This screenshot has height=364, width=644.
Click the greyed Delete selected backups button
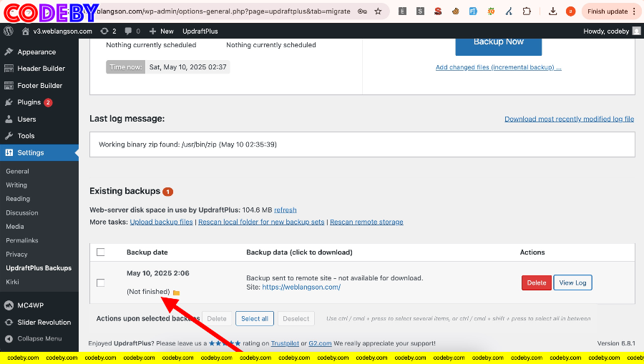coord(216,318)
